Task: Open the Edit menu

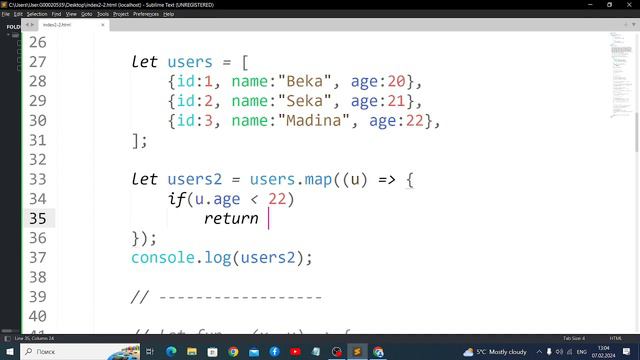Action: (x=18, y=14)
